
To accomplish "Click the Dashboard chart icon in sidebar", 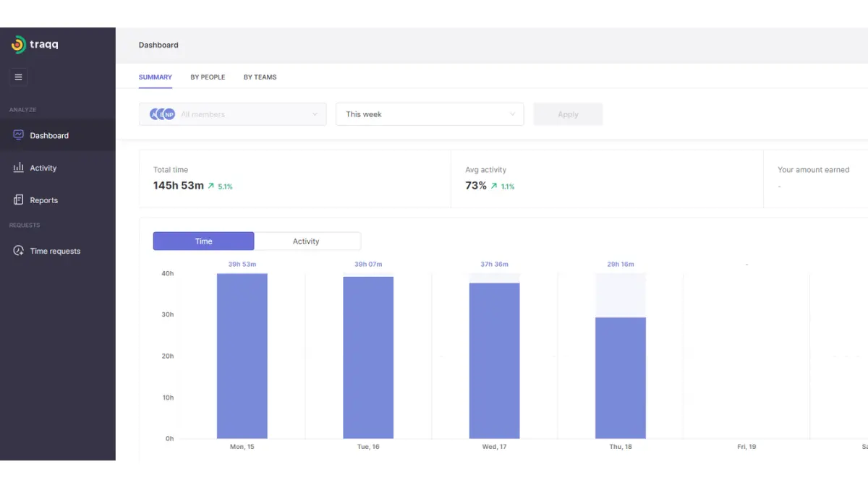I will (x=19, y=135).
